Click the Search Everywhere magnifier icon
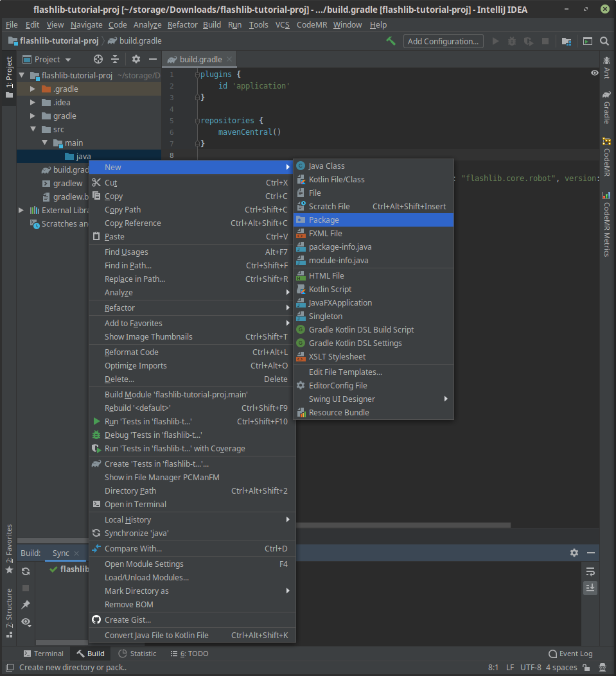This screenshot has width=616, height=676. point(604,40)
